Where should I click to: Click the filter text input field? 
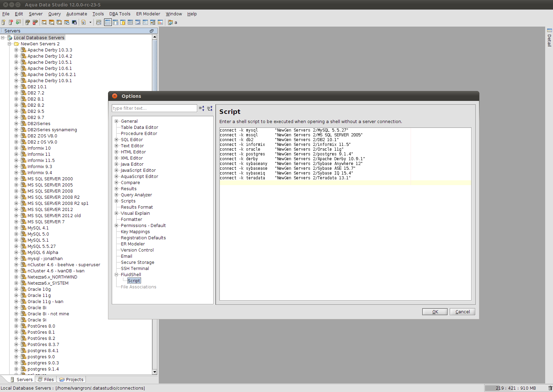pyautogui.click(x=154, y=108)
